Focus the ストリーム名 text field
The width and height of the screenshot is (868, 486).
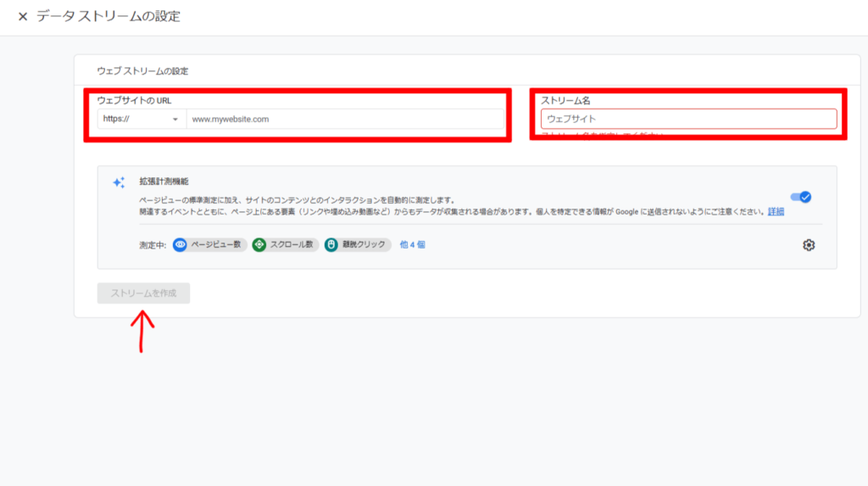click(688, 119)
